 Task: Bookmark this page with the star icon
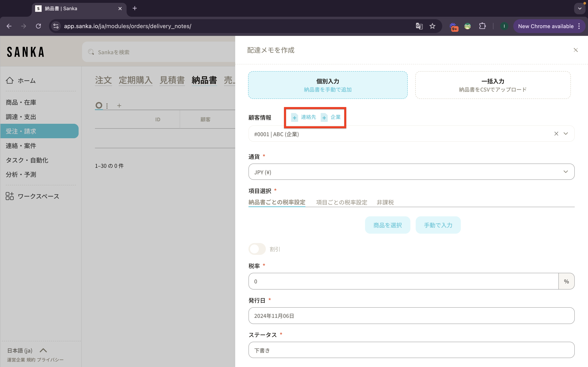point(432,26)
